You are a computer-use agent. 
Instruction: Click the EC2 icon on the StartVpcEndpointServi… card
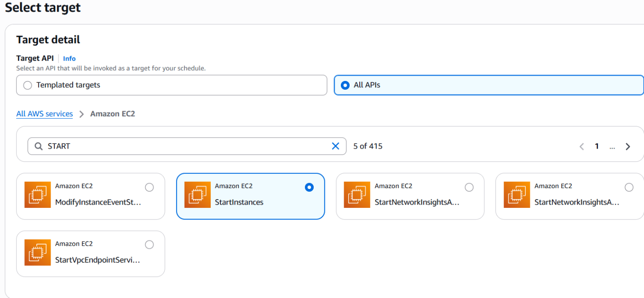pos(38,252)
